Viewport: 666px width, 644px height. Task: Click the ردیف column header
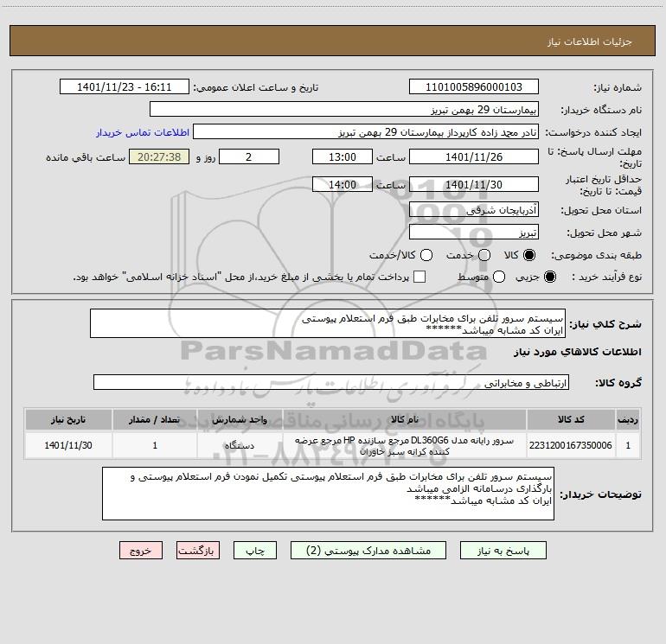coord(628,419)
